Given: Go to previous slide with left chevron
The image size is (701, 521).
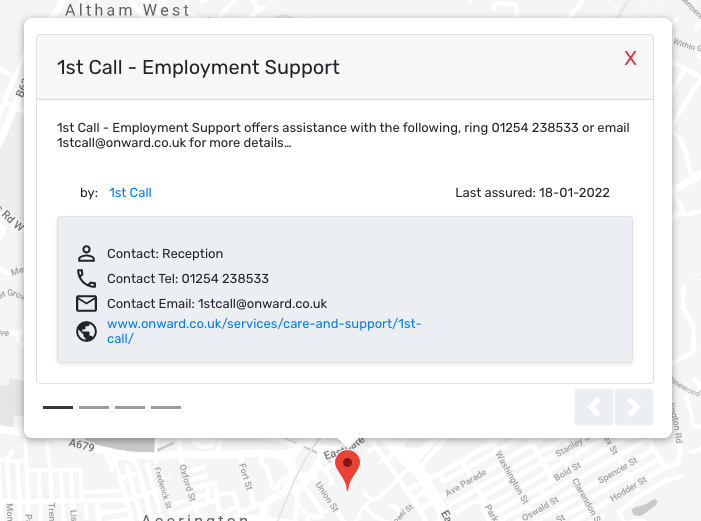Looking at the screenshot, I should coord(594,407).
